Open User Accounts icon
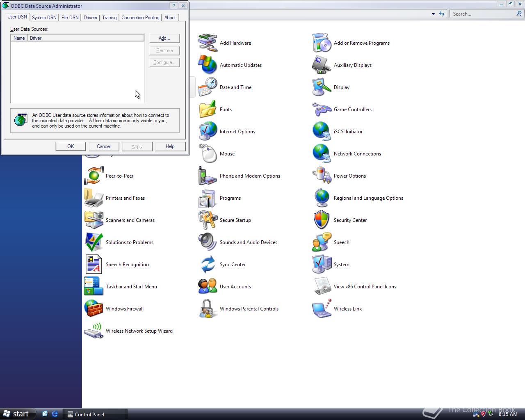The width and height of the screenshot is (525, 420). 208,287
